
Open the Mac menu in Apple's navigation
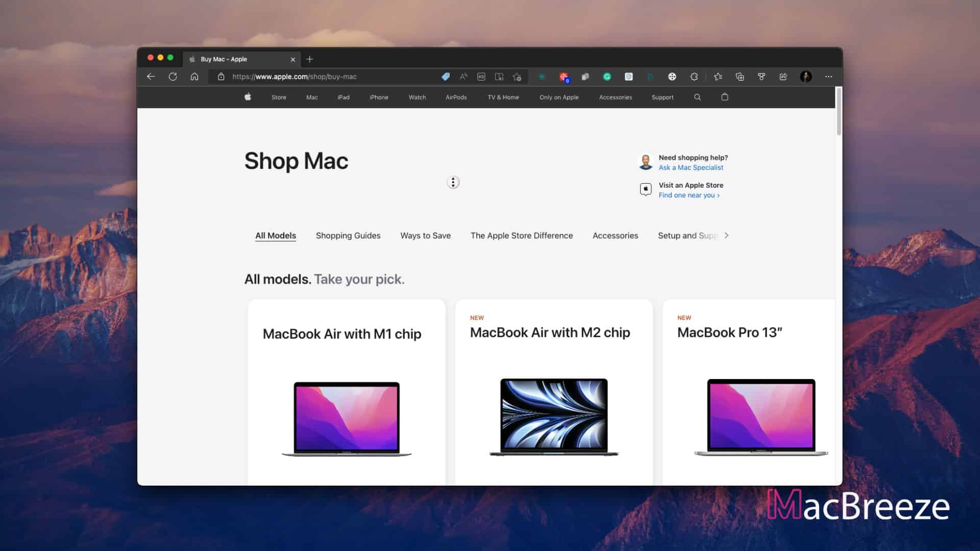tap(312, 97)
